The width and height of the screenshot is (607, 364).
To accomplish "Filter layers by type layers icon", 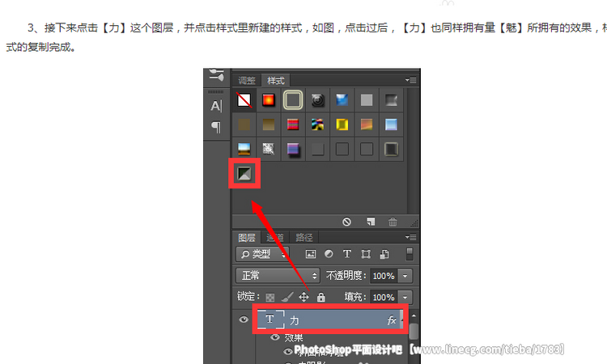I will tap(347, 254).
